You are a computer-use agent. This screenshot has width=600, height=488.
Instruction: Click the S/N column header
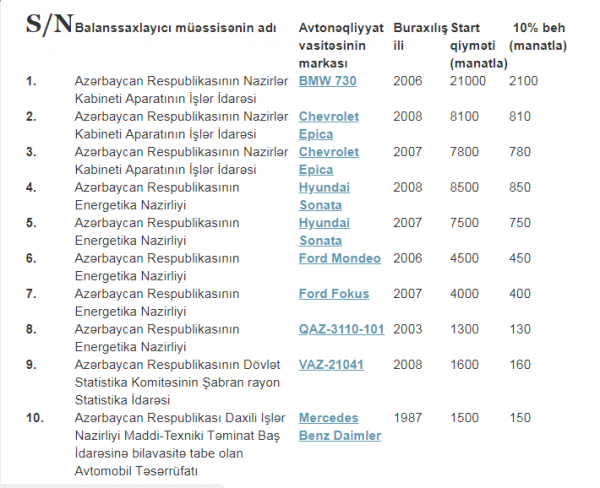click(49, 24)
